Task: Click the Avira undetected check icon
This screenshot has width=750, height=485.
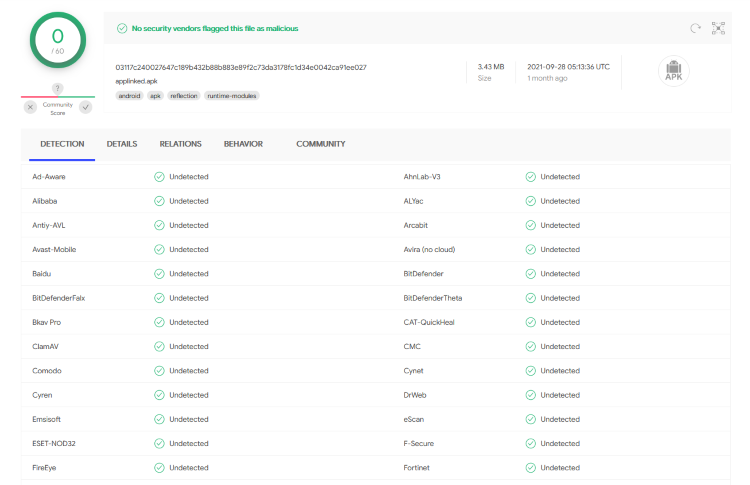Action: [x=530, y=249]
